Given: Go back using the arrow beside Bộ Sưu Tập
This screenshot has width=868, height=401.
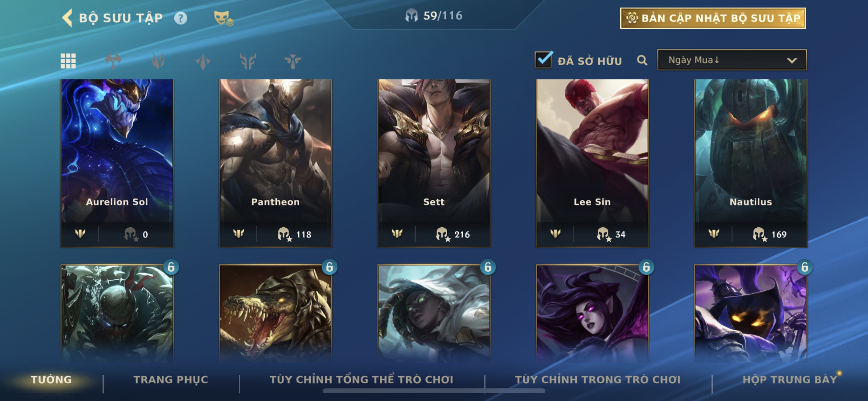Looking at the screenshot, I should point(67,18).
